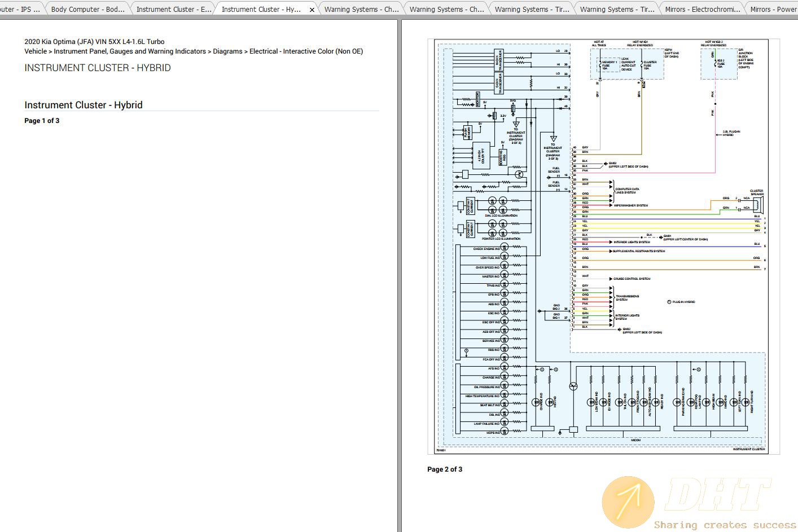Click the INSTRUMENT CLUSTER - HYBRID heading
Image resolution: width=798 pixels, height=532 pixels.
click(98, 68)
